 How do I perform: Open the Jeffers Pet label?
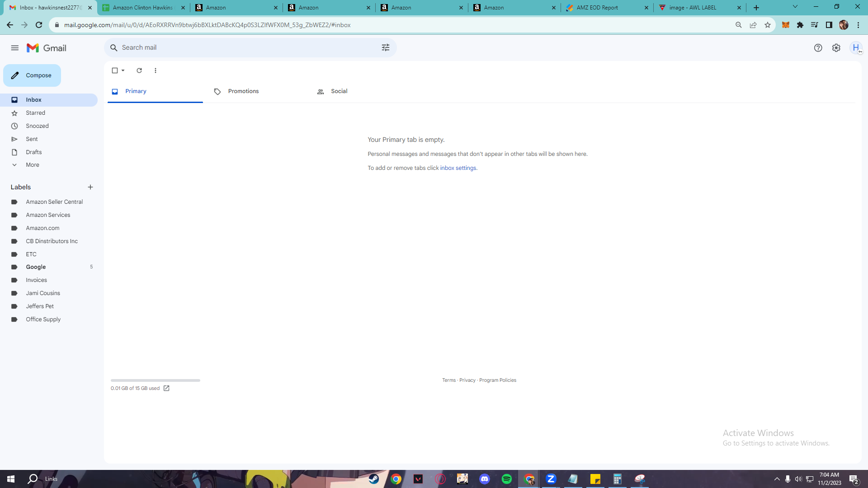49,306
